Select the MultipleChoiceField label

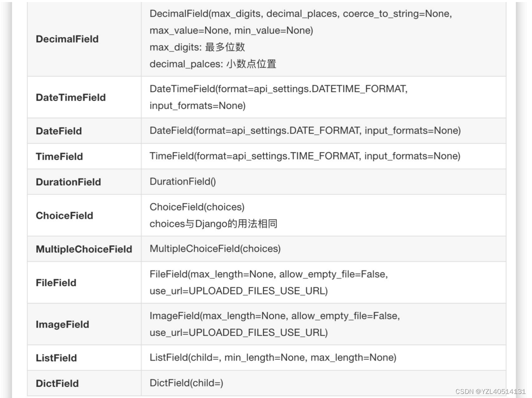coord(84,249)
